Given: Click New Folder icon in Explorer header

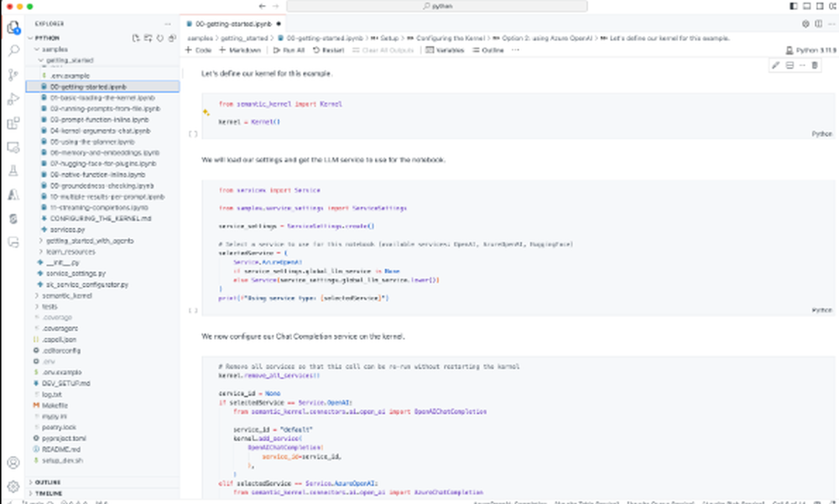Looking at the screenshot, I should coord(148,38).
